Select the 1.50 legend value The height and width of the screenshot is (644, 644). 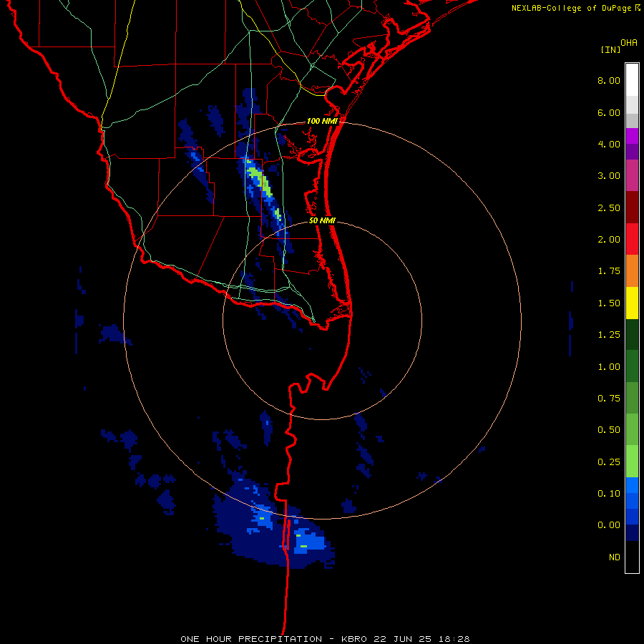pyautogui.click(x=609, y=303)
